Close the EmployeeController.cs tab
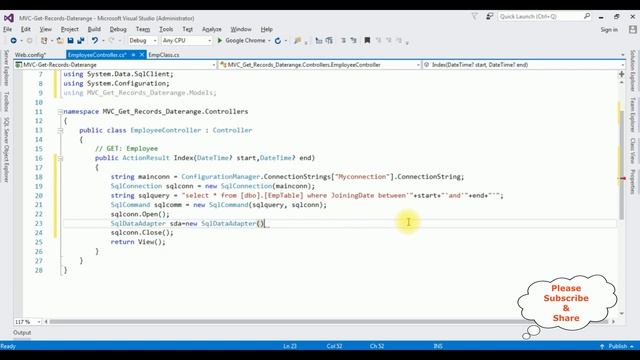 click(142, 55)
